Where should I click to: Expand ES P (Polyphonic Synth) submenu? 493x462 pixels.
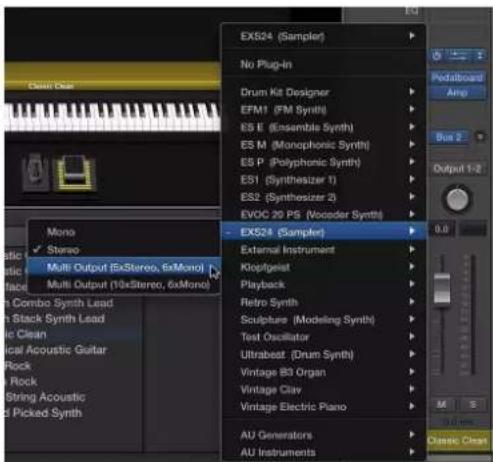(x=324, y=162)
